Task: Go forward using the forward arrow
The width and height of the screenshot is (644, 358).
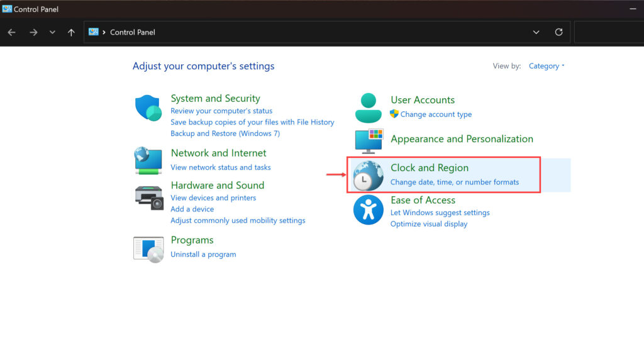Action: [33, 32]
